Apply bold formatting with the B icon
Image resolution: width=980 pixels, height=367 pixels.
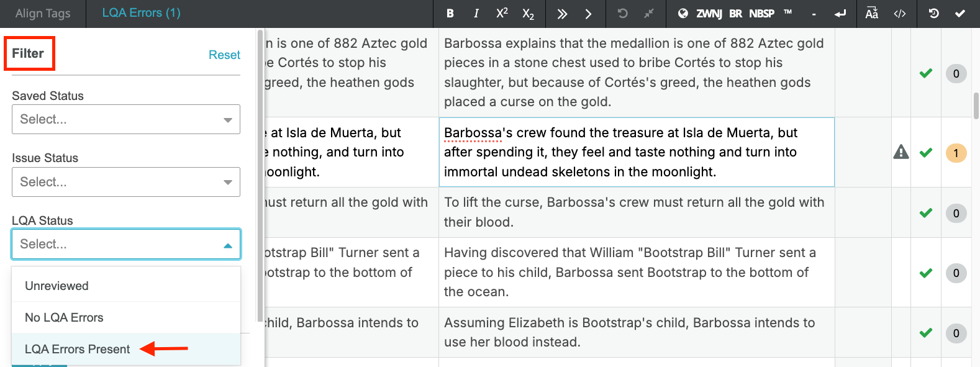[x=450, y=13]
